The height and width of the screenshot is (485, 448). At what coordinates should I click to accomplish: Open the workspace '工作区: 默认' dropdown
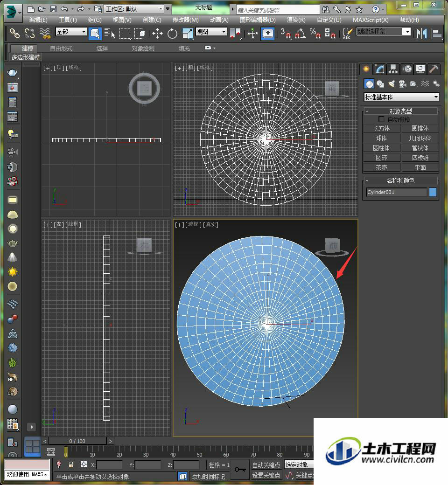click(x=134, y=9)
